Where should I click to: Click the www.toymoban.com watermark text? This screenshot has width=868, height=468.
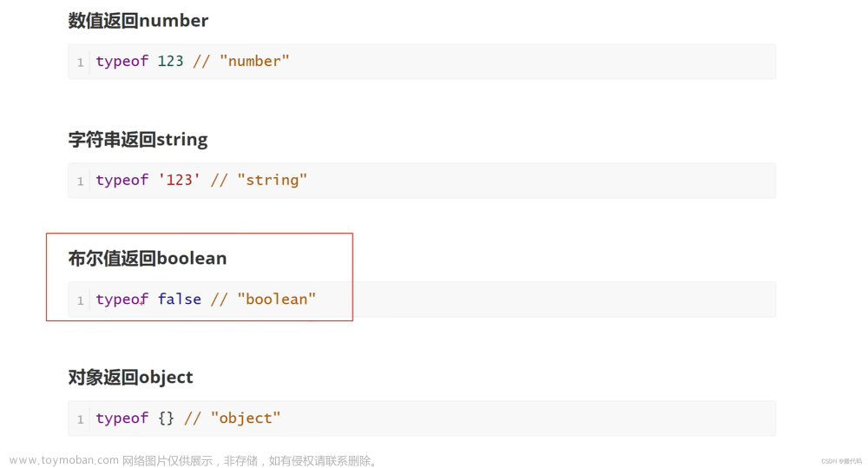(x=64, y=460)
